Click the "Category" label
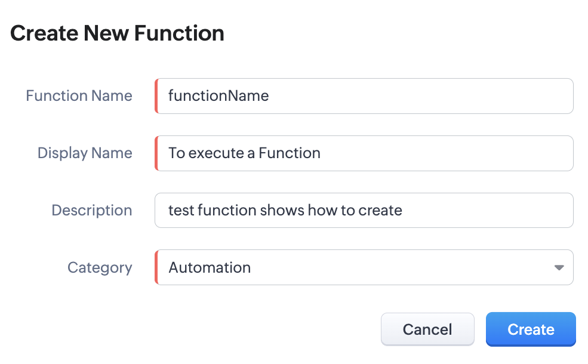Screen dimensions: 588x364 click(100, 268)
